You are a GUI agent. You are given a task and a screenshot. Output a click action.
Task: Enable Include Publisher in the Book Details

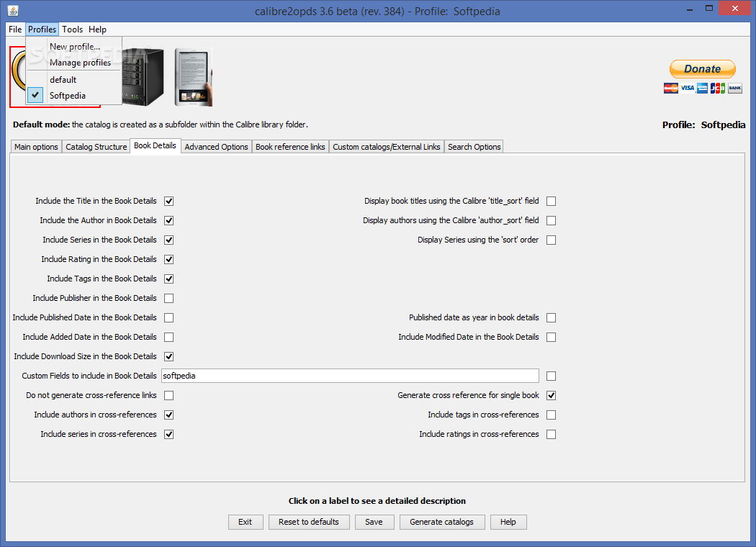(x=168, y=298)
